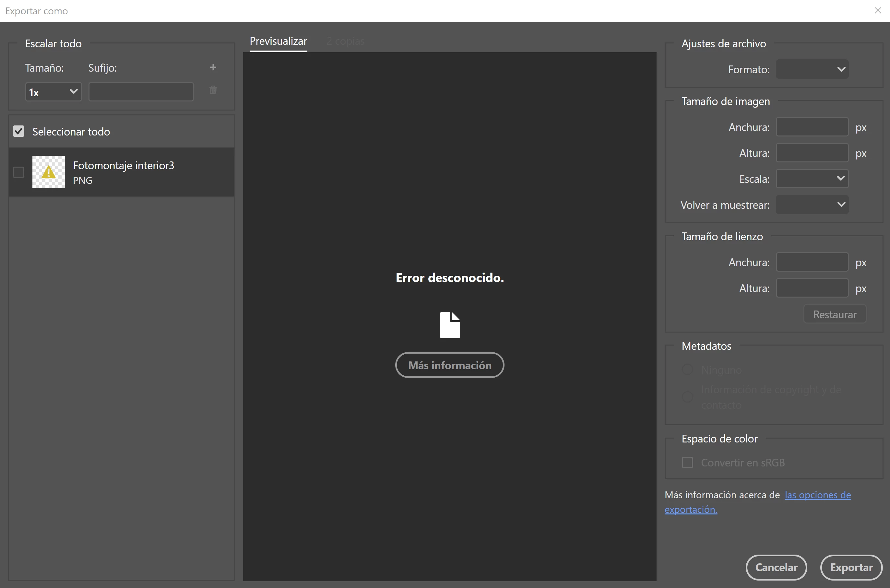
Task: Close the Exportar como dialog
Action: (878, 10)
